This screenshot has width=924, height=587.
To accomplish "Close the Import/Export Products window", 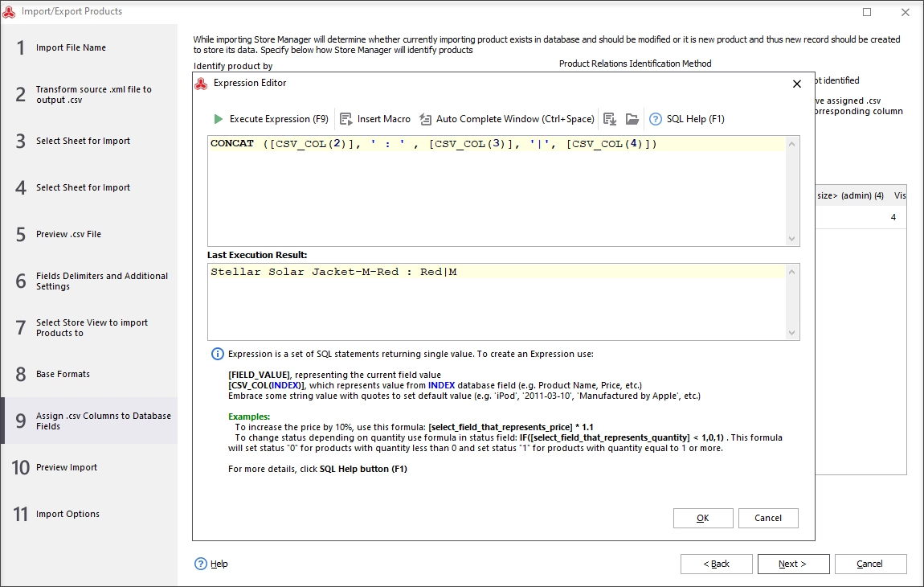I will point(906,12).
